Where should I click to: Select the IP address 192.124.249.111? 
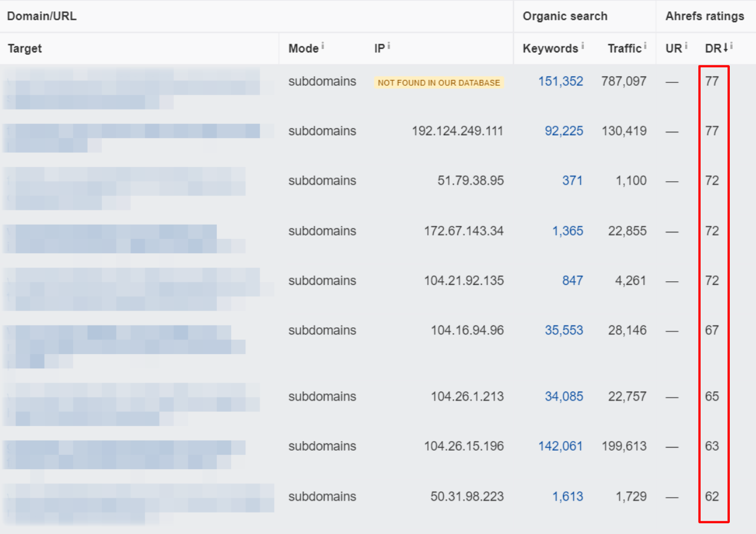tap(458, 131)
